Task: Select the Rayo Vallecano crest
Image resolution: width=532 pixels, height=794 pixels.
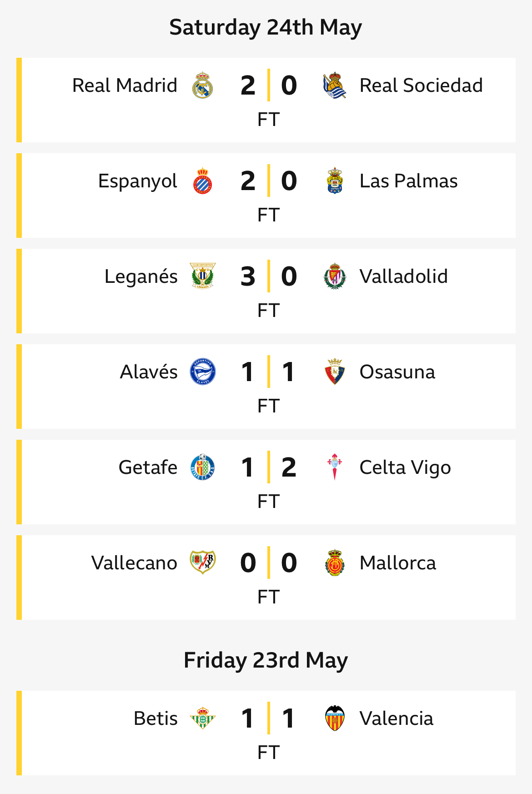Action: tap(202, 563)
